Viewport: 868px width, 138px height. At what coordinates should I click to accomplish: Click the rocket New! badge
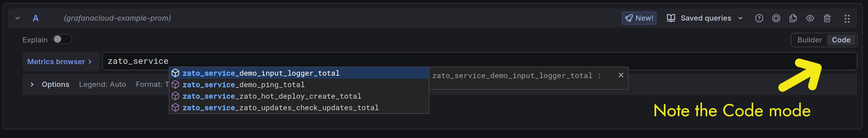[x=639, y=18]
